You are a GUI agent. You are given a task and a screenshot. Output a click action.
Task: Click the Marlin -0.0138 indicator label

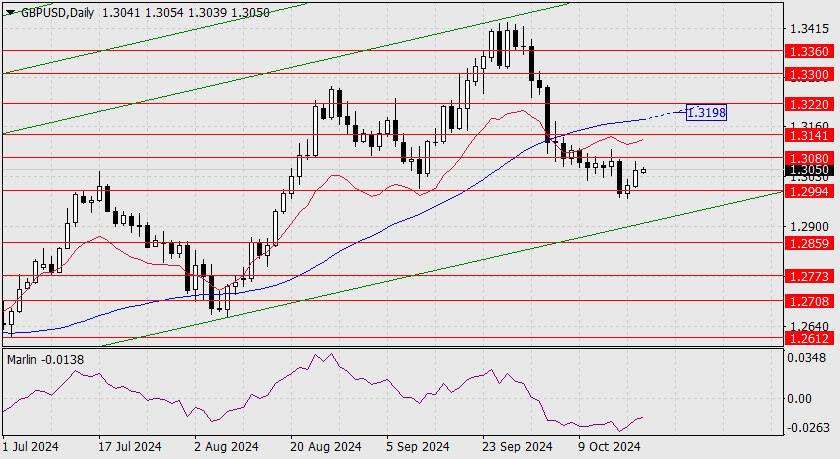[46, 360]
